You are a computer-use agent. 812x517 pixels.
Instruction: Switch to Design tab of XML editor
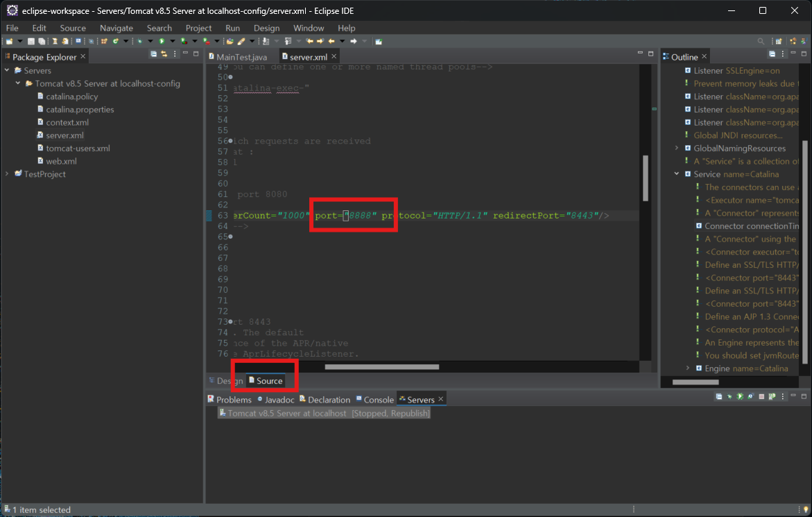pyautogui.click(x=226, y=381)
